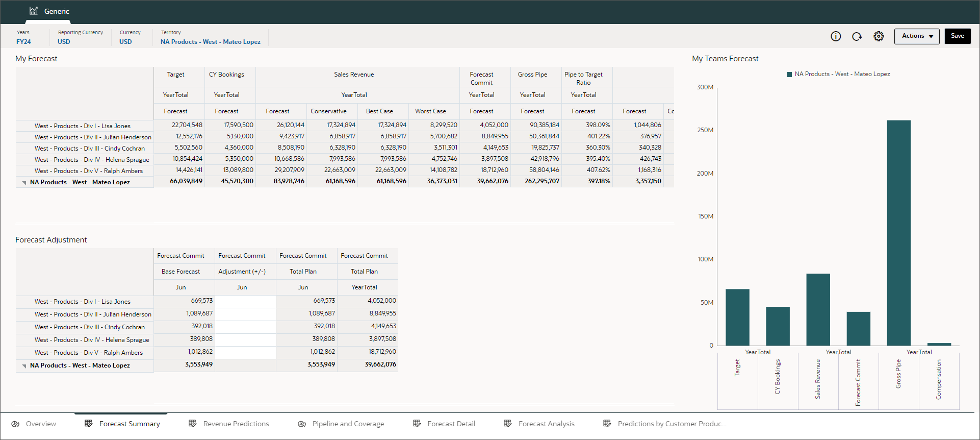Click Forecast Commit value 18,712,960 in My Forecast

[x=495, y=170]
